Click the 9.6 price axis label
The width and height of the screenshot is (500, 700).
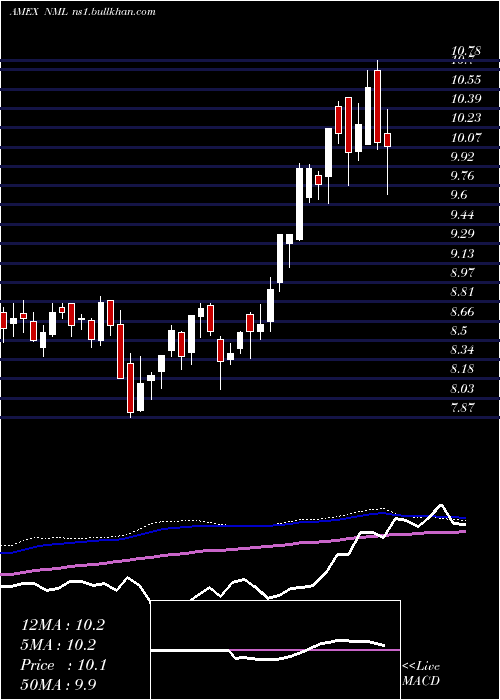(x=460, y=195)
